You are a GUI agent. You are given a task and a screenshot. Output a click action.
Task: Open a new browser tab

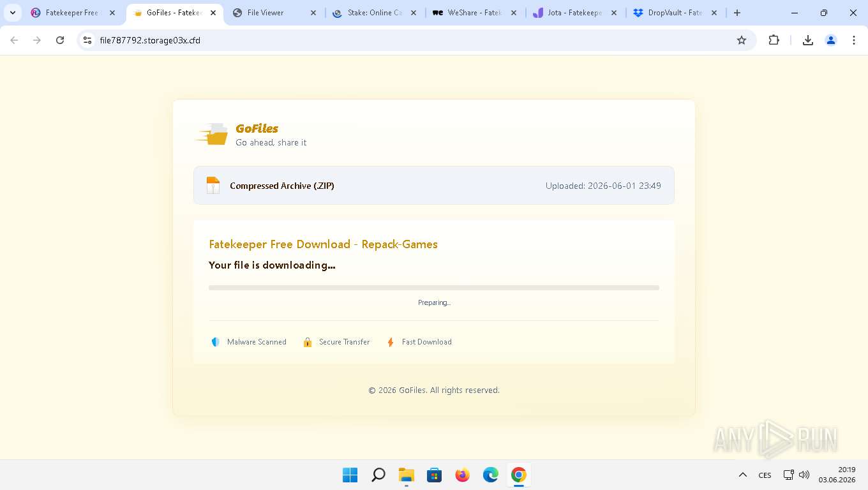click(737, 13)
